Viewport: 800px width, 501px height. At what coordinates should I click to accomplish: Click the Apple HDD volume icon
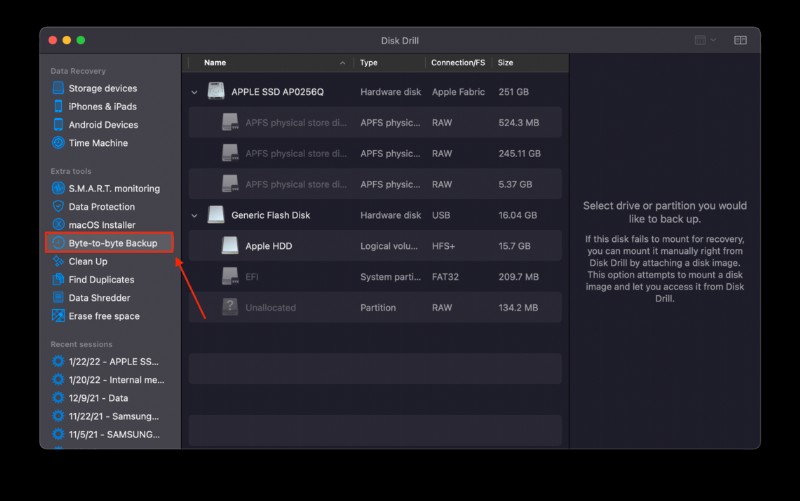coord(230,245)
